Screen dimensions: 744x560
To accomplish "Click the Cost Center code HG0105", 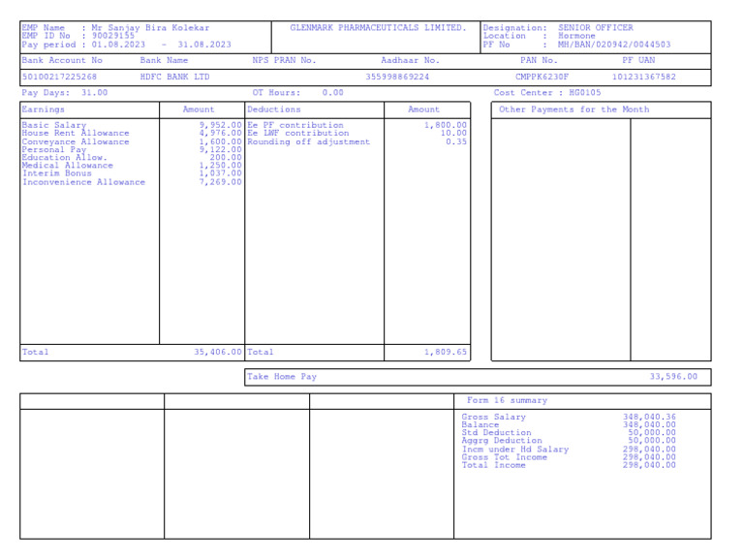I will (x=585, y=93).
